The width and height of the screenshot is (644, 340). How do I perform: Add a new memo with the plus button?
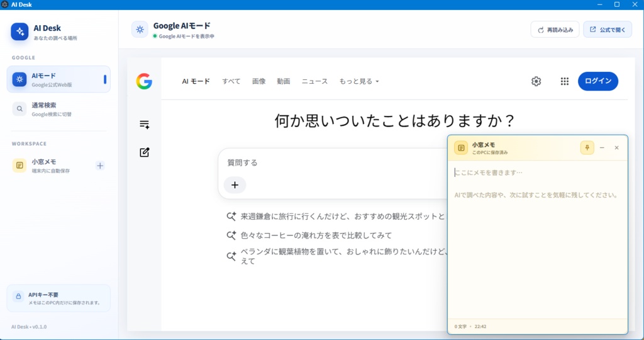(x=100, y=166)
